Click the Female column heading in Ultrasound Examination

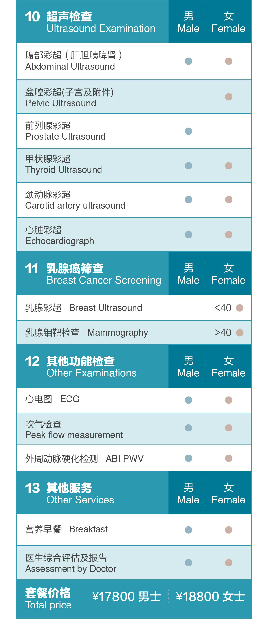[x=228, y=22]
